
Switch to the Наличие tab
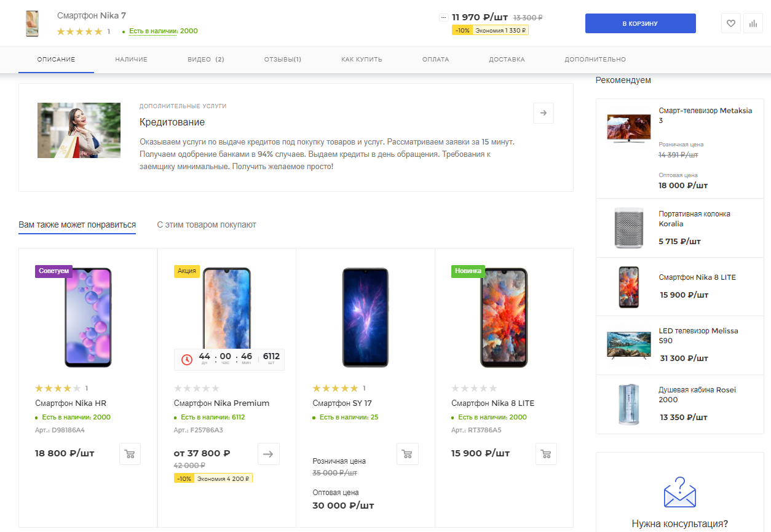[131, 60]
